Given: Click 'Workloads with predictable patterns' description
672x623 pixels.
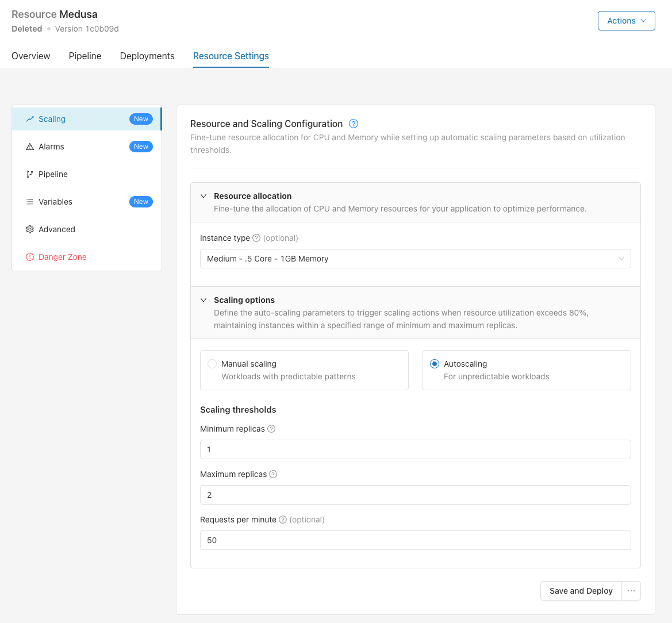Looking at the screenshot, I should [x=289, y=376].
